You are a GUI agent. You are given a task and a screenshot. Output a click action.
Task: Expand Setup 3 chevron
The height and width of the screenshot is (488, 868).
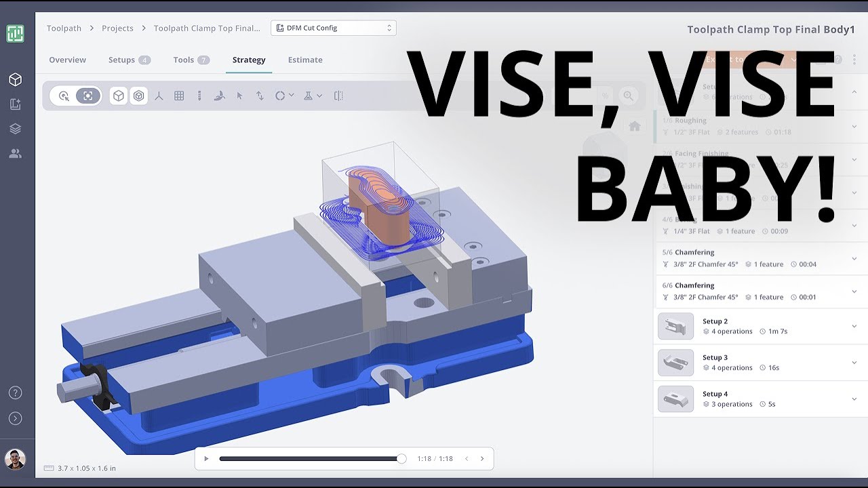tap(854, 363)
